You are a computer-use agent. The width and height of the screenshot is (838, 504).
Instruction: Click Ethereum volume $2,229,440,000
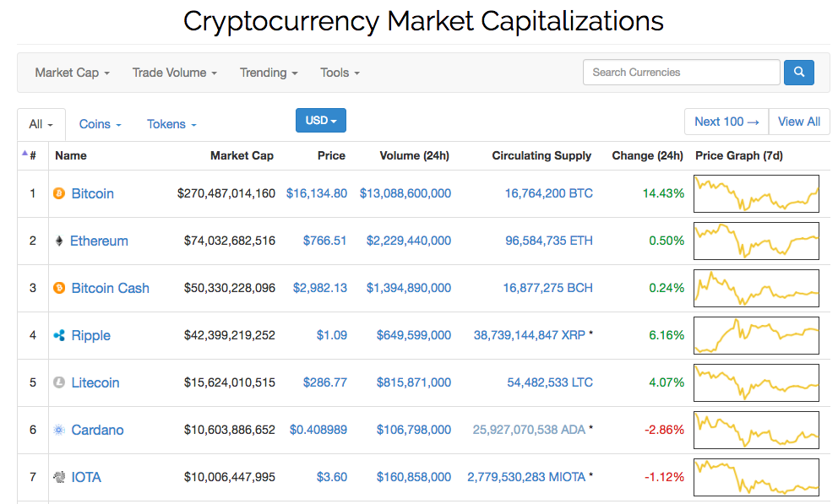click(x=409, y=241)
